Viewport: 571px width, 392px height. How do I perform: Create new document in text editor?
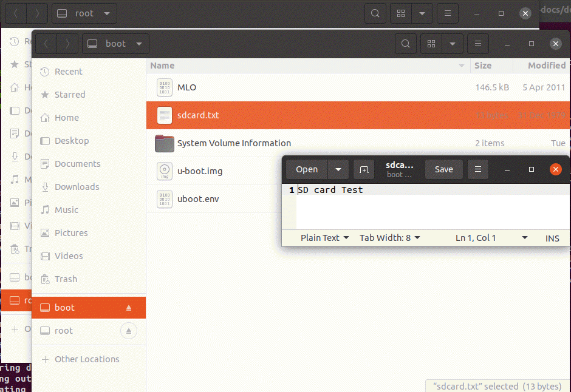pyautogui.click(x=364, y=169)
